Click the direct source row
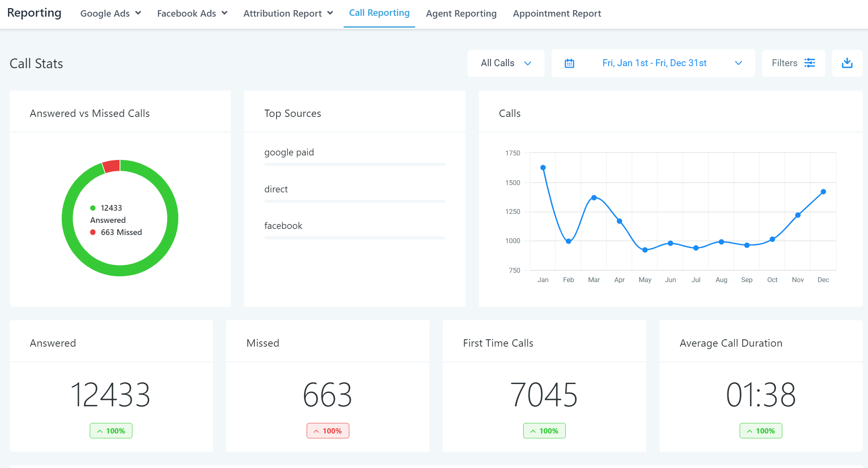Viewport: 868px width, 468px height. pyautogui.click(x=354, y=193)
